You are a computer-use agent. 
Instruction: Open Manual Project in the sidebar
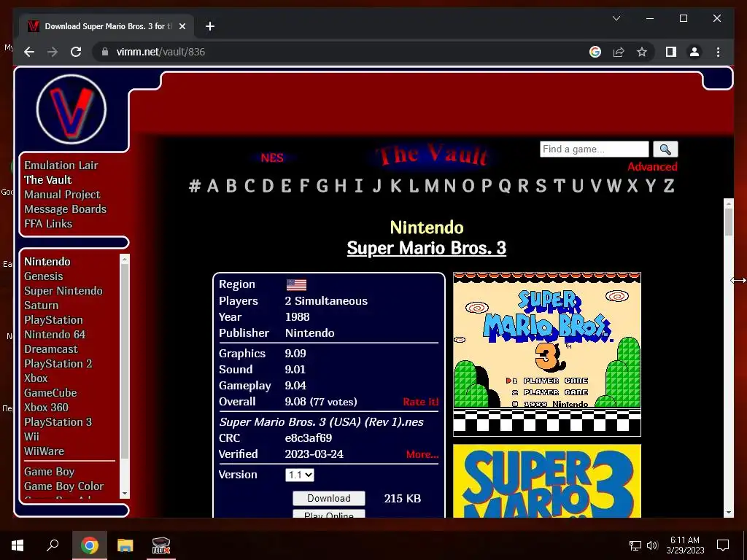[62, 194]
